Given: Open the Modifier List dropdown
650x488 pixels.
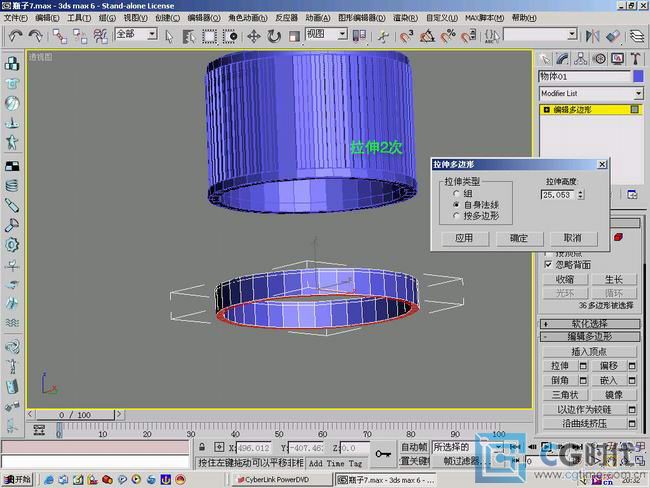Looking at the screenshot, I should pyautogui.click(x=638, y=93).
